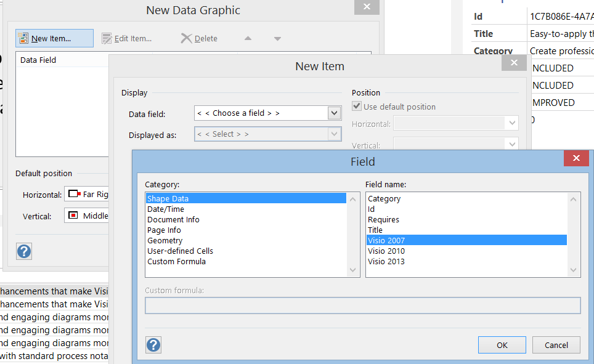Move item down with triangle arrow
This screenshot has width=594, height=364.
(277, 39)
